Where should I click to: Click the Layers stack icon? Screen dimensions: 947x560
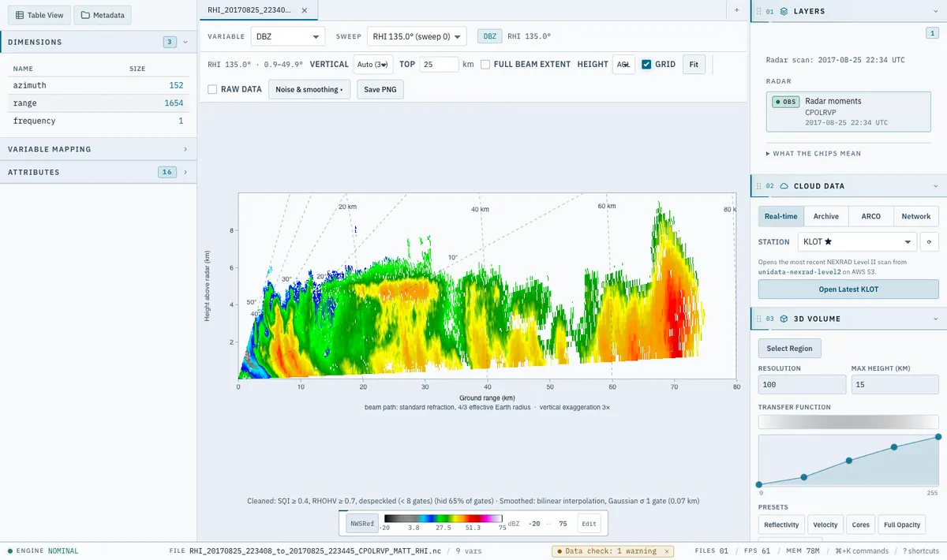784,11
